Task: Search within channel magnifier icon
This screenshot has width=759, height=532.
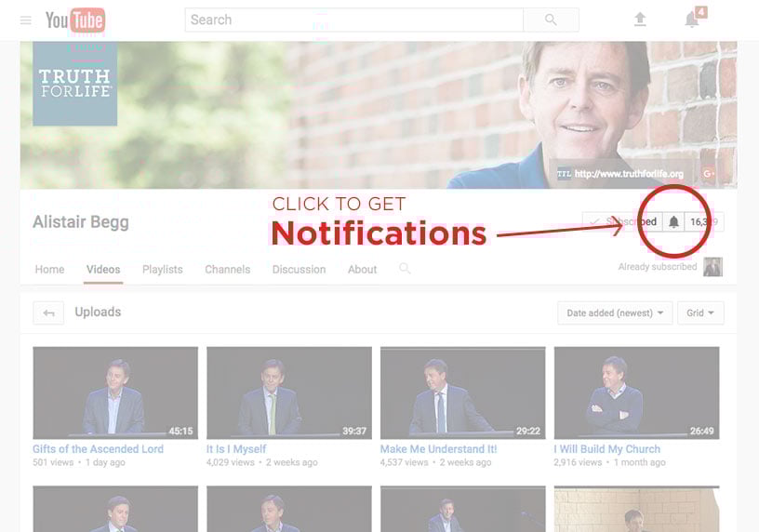Action: click(405, 269)
